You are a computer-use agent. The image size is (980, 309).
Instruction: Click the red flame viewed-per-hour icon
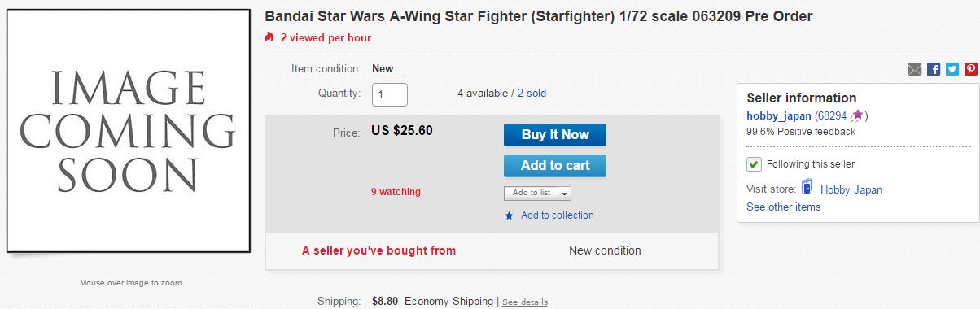(x=269, y=37)
